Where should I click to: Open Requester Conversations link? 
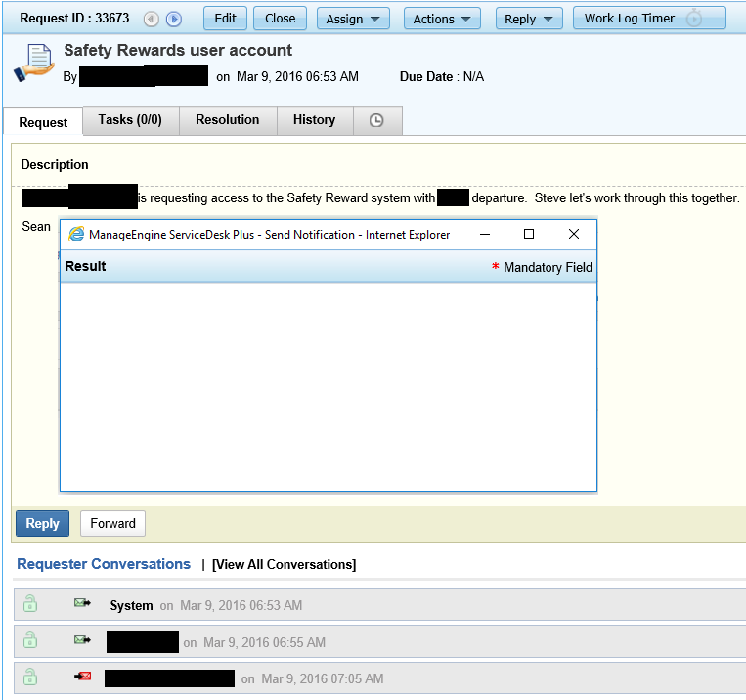[x=104, y=564]
